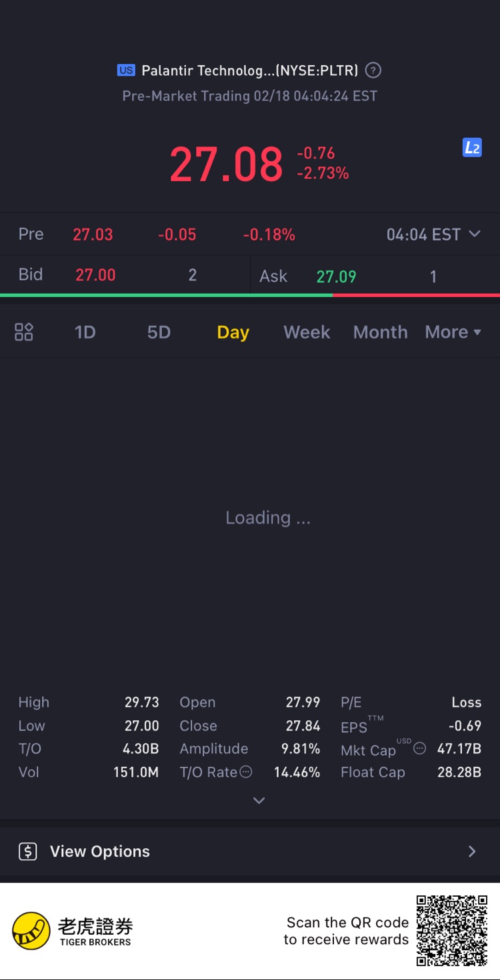Open the L2 level-two quotes badge
This screenshot has width=500, height=980.
coord(472,148)
